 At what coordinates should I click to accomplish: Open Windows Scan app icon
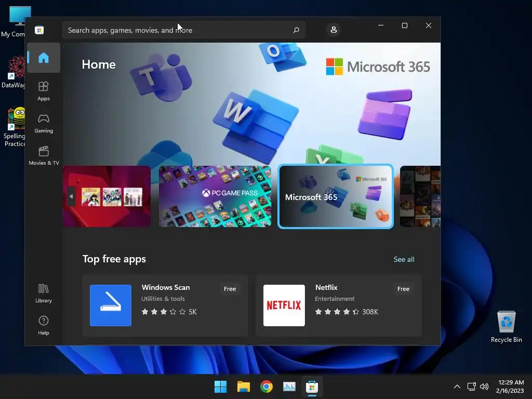click(x=111, y=305)
